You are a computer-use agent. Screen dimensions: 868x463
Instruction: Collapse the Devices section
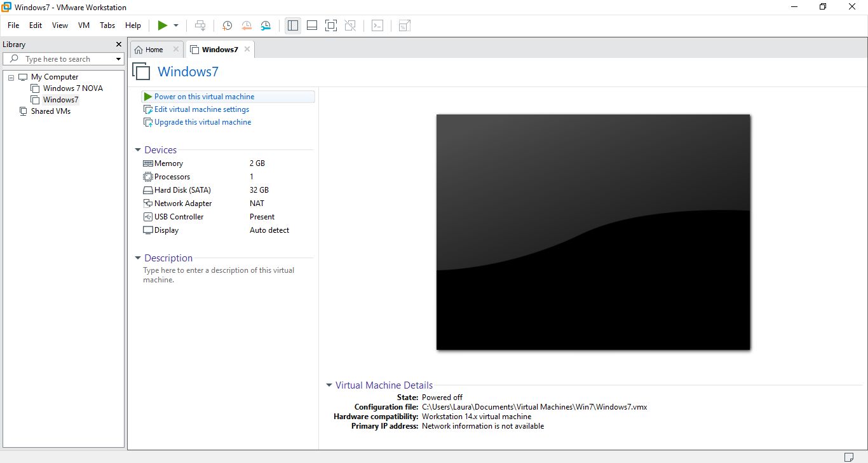[138, 149]
